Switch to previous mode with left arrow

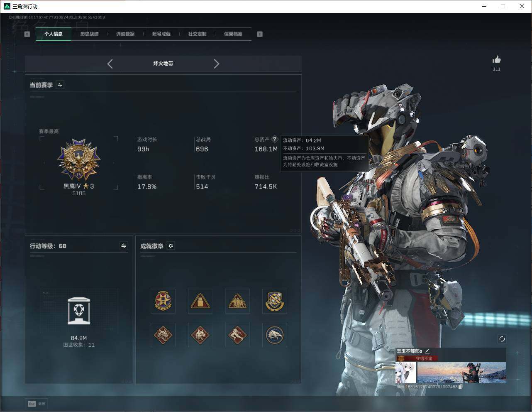pyautogui.click(x=110, y=64)
